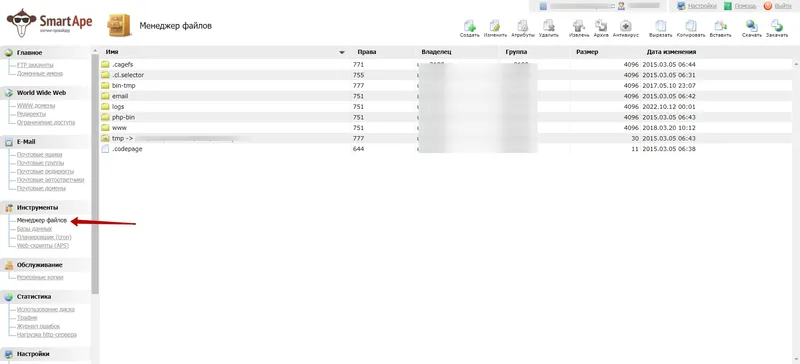Open Почтовые автоответчики in the sidebar
The width and height of the screenshot is (800, 364).
50,180
